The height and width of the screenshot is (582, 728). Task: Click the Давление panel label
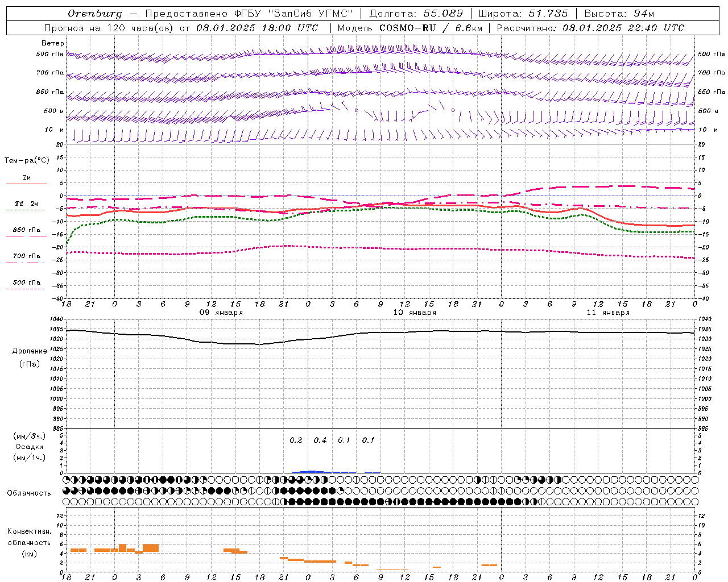(30, 351)
